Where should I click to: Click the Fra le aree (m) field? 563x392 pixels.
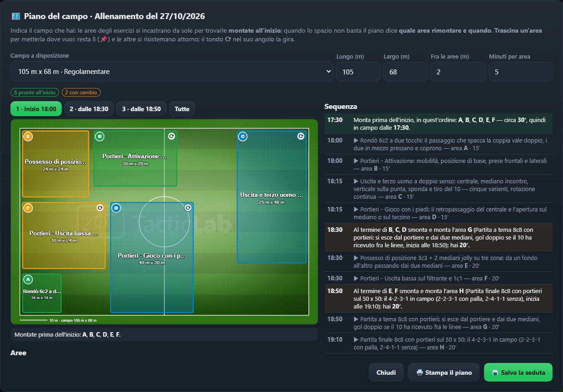click(458, 72)
